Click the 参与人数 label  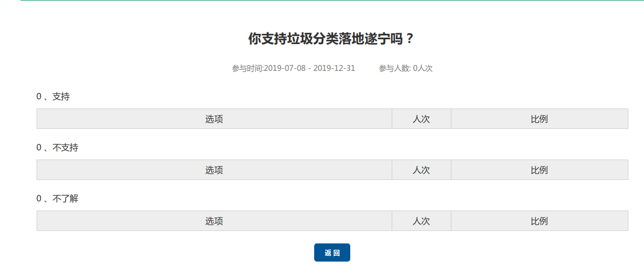click(394, 68)
